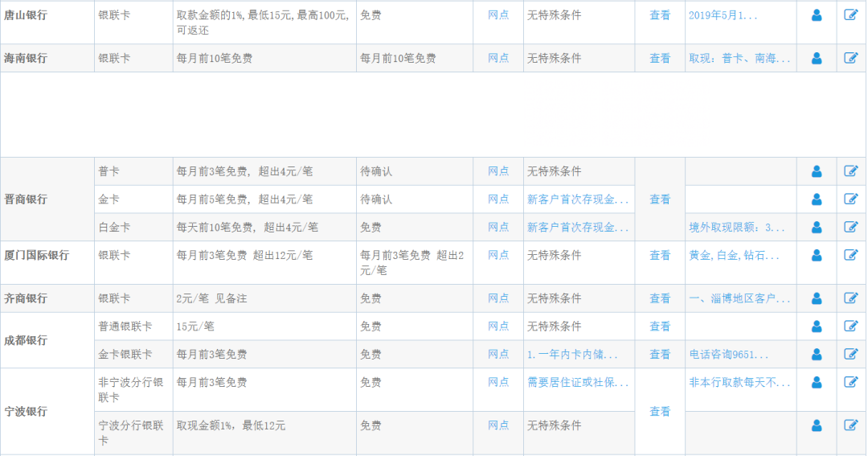Image resolution: width=868 pixels, height=456 pixels.
Task: Click user icon for 晋商银行 普卡 row
Action: coord(817,172)
